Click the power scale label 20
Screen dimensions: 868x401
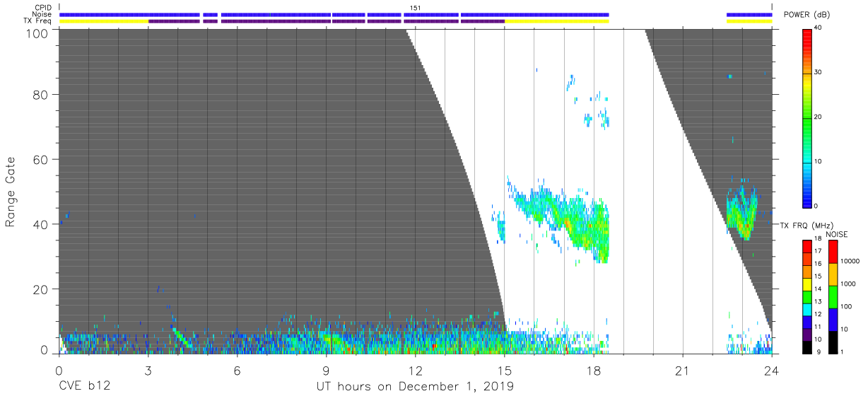point(819,117)
